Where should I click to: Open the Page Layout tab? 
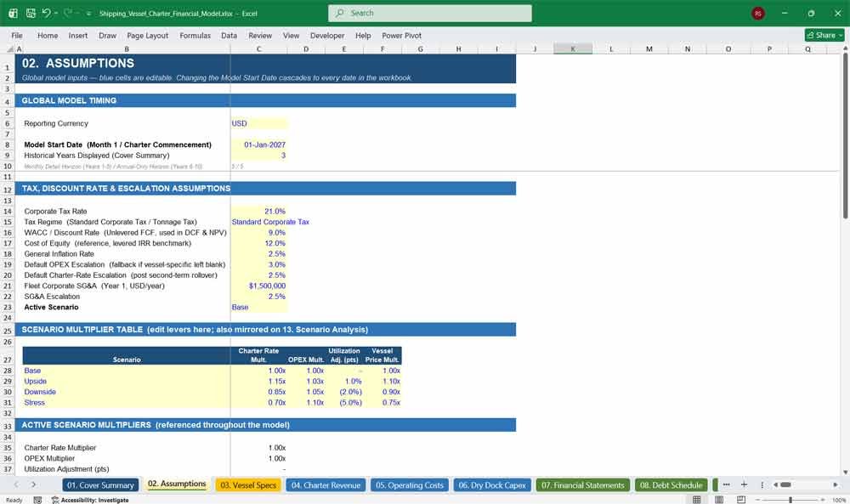point(147,35)
